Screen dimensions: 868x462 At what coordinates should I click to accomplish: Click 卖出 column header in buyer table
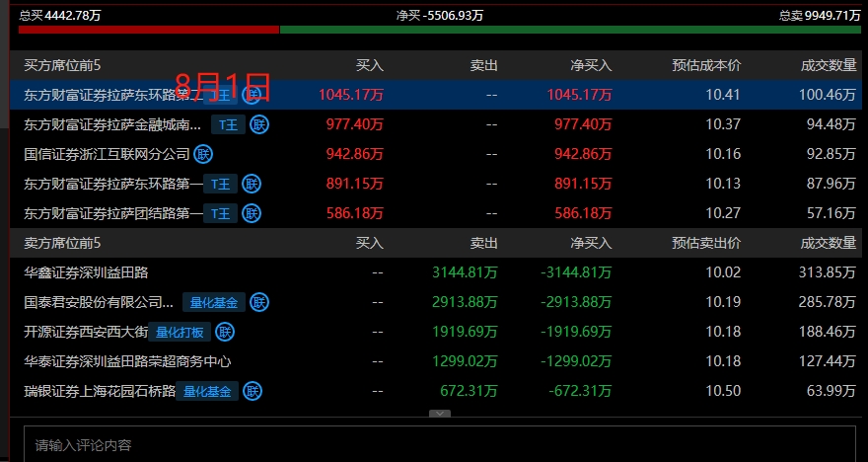[x=484, y=65]
